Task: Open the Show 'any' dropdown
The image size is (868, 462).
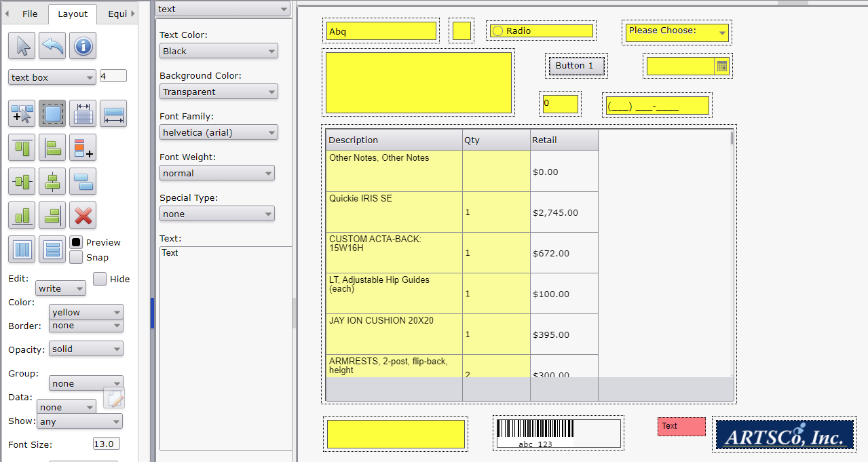Action: 79,421
